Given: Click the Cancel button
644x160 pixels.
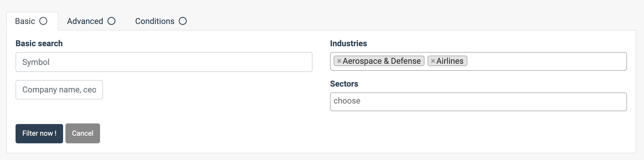Looking at the screenshot, I should coord(83,133).
